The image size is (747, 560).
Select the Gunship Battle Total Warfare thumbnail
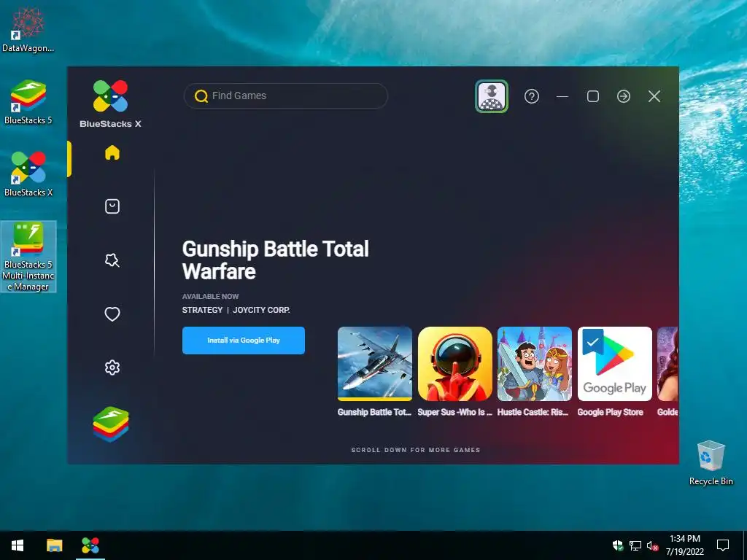tap(375, 364)
